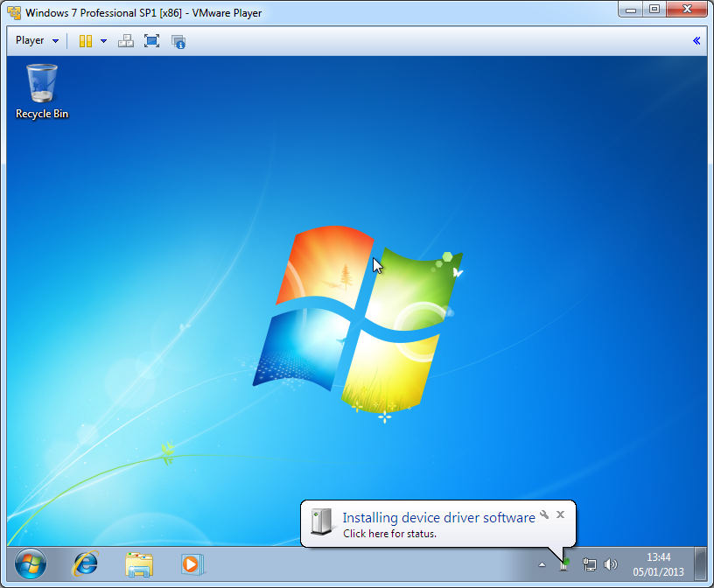Enter full screen mode via toolbar icon
The height and width of the screenshot is (588, 714).
click(x=151, y=41)
